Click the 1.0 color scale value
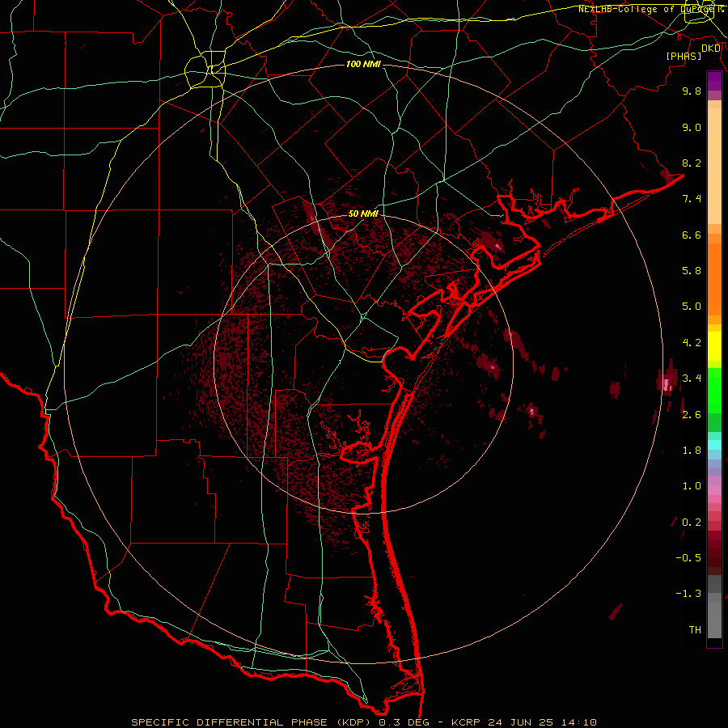 692,486
